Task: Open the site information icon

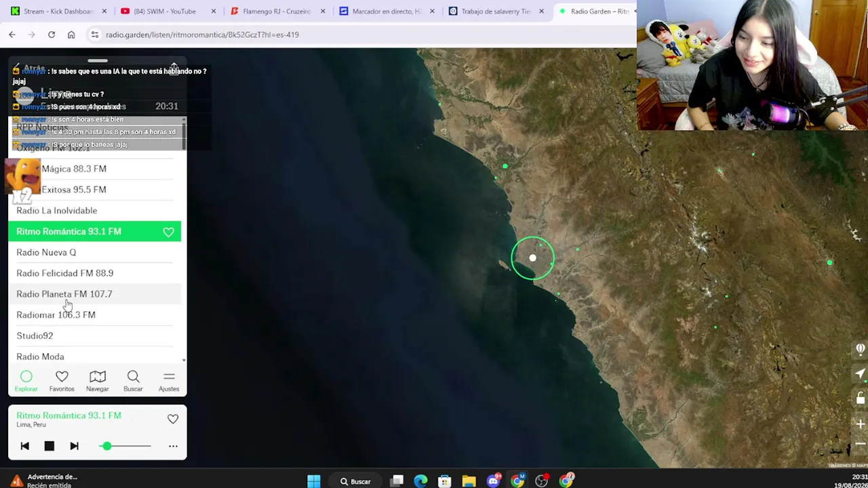Action: pos(95,35)
